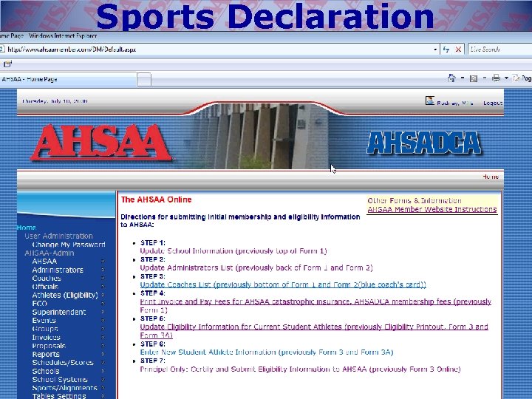Click the Home breadcrumb link
532x399 pixels.
click(x=491, y=177)
